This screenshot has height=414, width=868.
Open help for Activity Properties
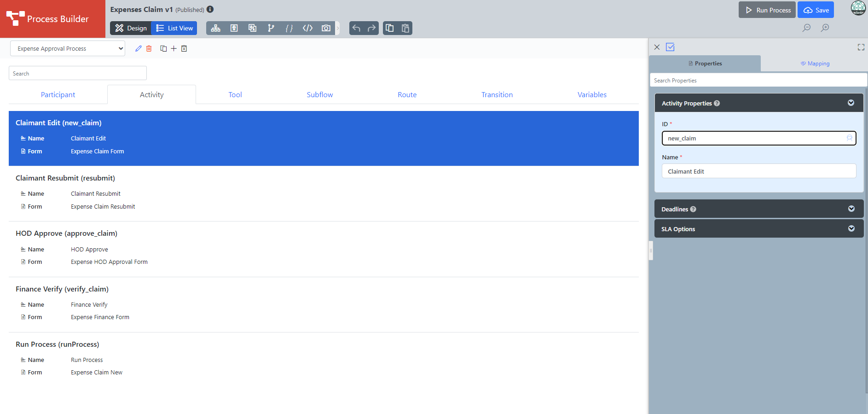coord(717,103)
